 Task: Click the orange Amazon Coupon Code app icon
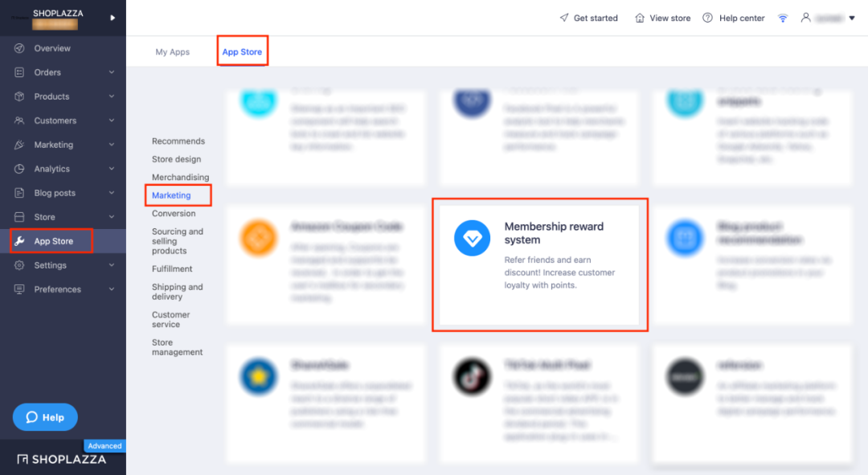259,238
